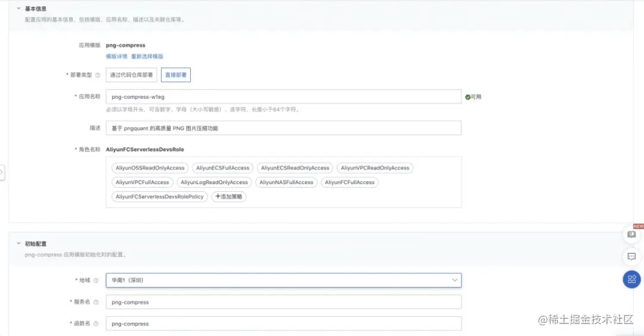Focus the 应用名称 input field
This screenshot has height=336, width=644.
click(283, 97)
